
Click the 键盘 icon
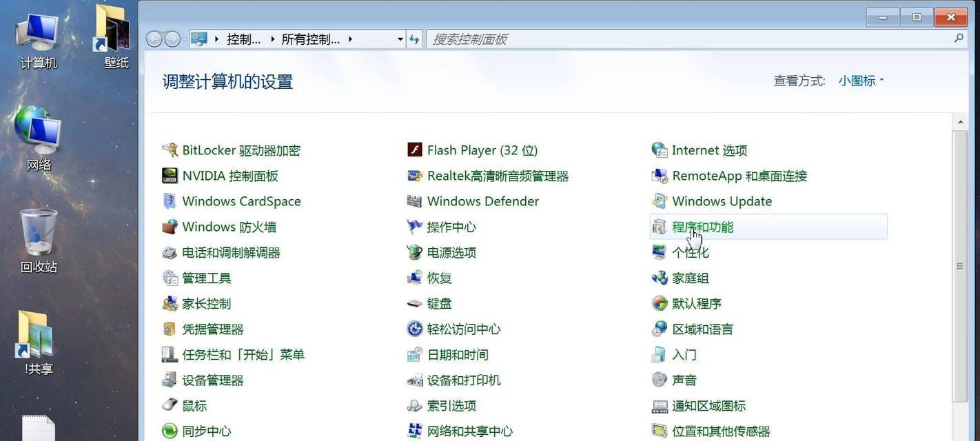pyautogui.click(x=414, y=303)
